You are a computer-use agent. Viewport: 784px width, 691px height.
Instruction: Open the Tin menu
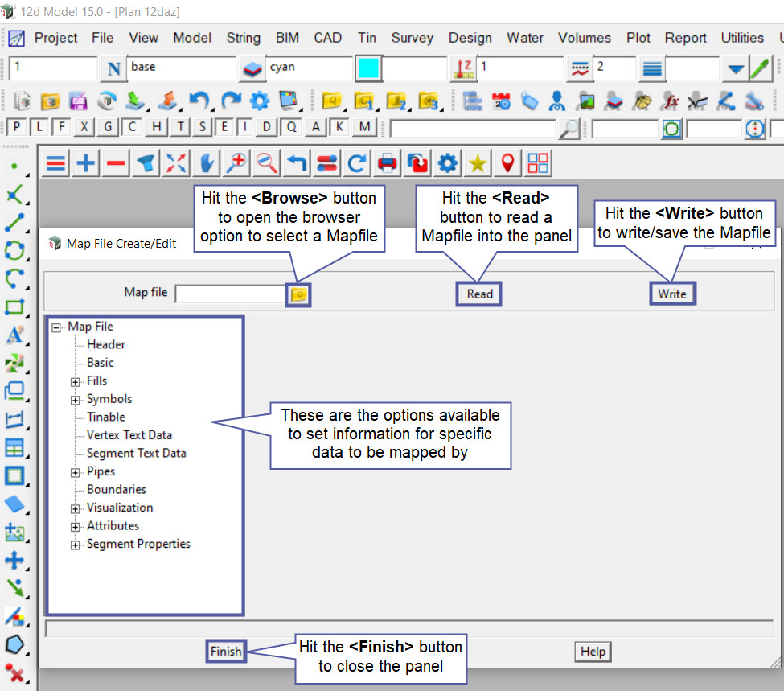[367, 38]
